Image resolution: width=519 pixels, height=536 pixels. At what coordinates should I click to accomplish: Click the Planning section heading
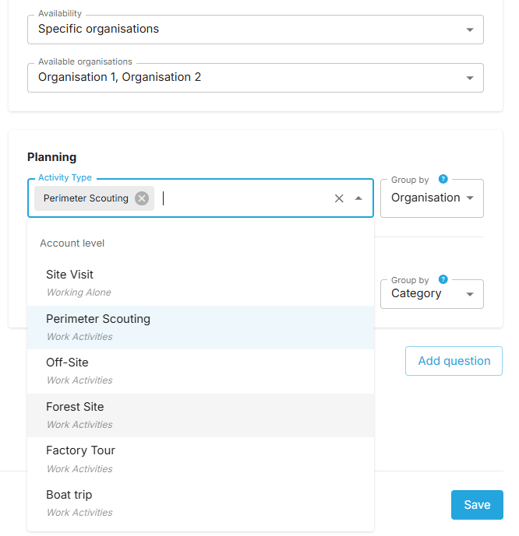point(52,157)
